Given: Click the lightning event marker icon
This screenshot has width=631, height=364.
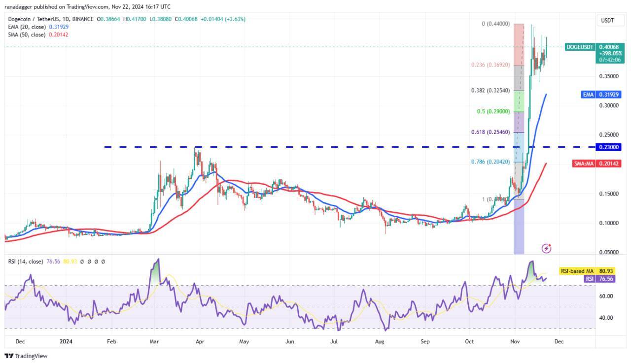Looking at the screenshot, I should tap(546, 248).
